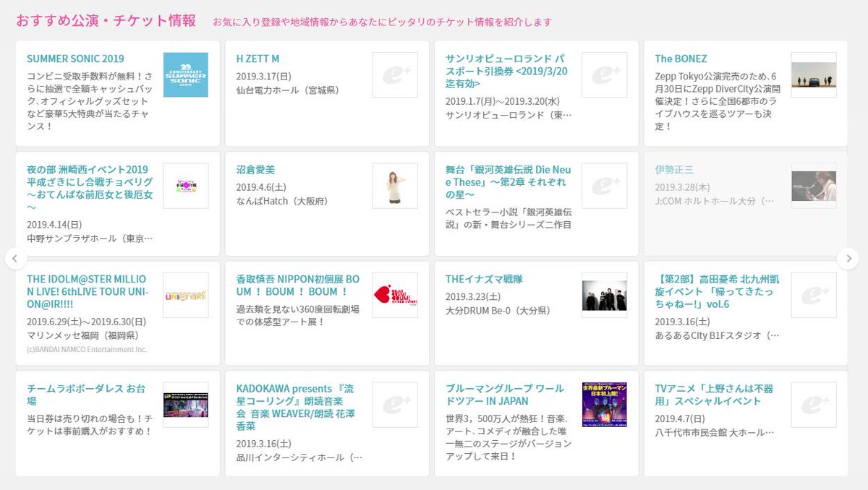Image resolution: width=868 pixels, height=490 pixels.
Task: Click the date 2019.3.17(日) under H ZETT M
Action: [264, 75]
